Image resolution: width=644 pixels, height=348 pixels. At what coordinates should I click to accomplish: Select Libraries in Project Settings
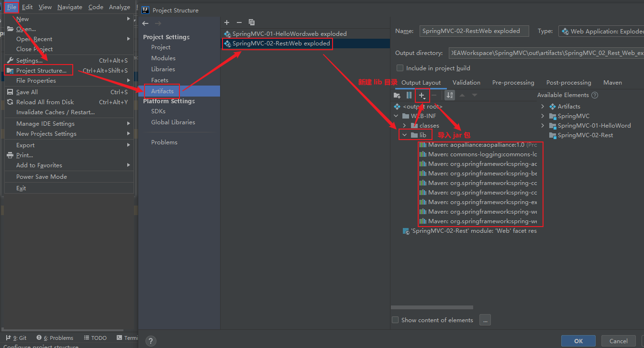tap(163, 69)
